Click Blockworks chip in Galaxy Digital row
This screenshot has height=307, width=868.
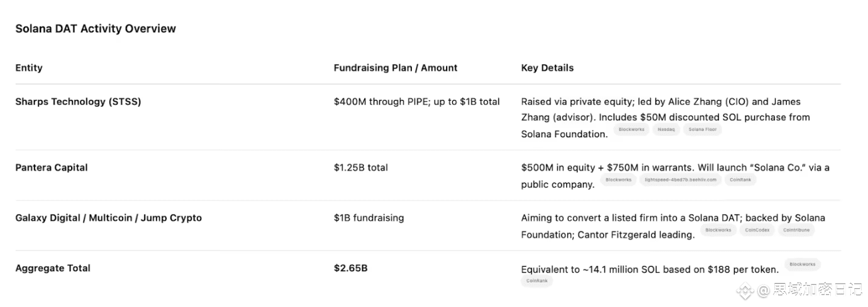[718, 230]
